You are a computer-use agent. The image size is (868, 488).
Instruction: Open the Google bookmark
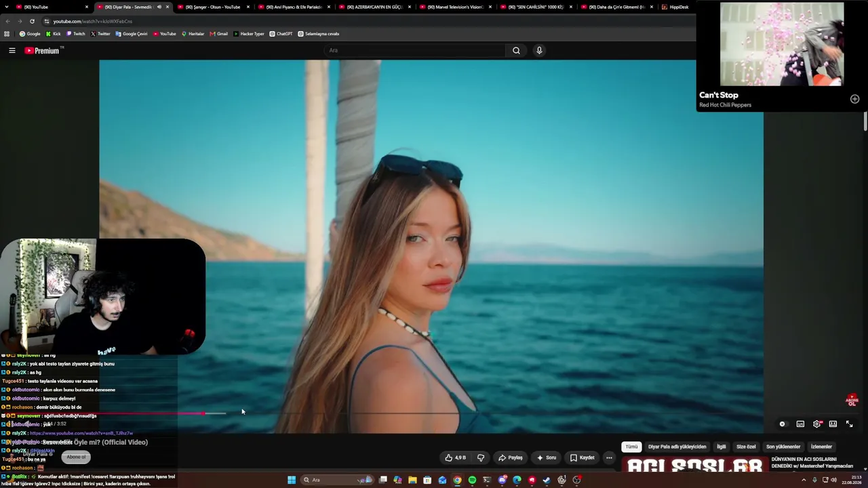(x=30, y=34)
